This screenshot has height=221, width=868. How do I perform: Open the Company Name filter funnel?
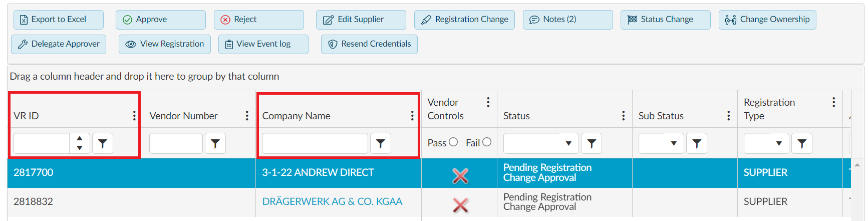[381, 143]
